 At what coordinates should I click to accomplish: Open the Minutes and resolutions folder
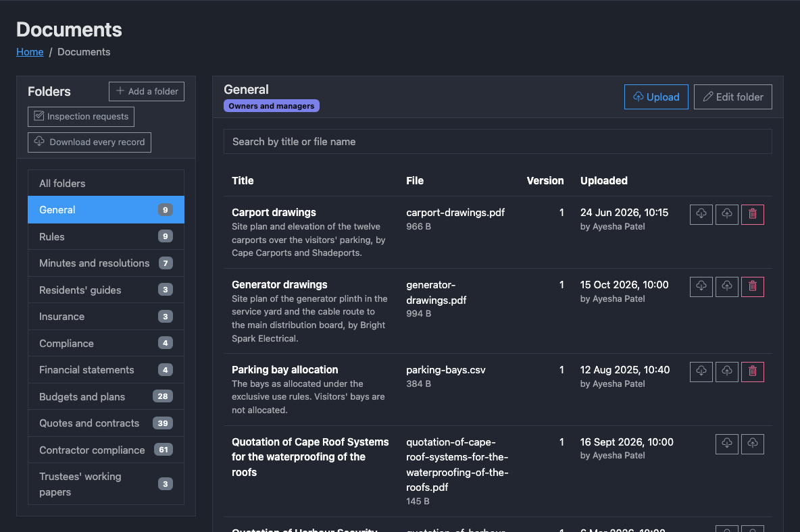105,263
